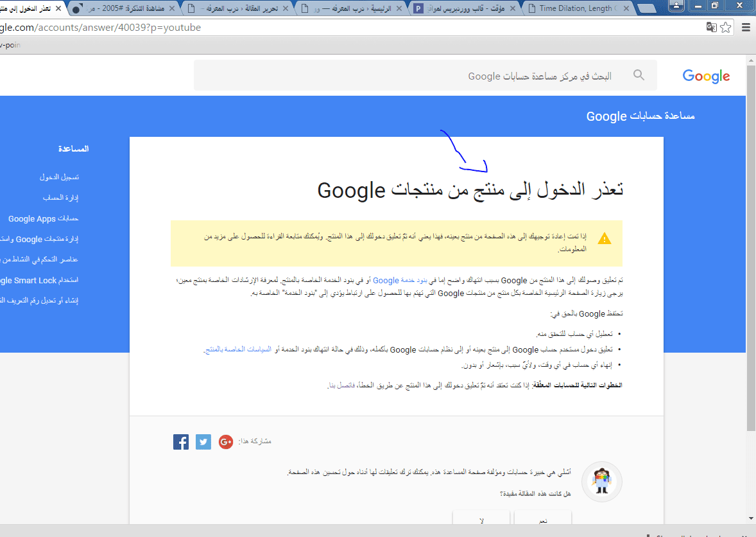The width and height of the screenshot is (756, 537).
Task: Click the help author avatar image
Action: coord(602,482)
